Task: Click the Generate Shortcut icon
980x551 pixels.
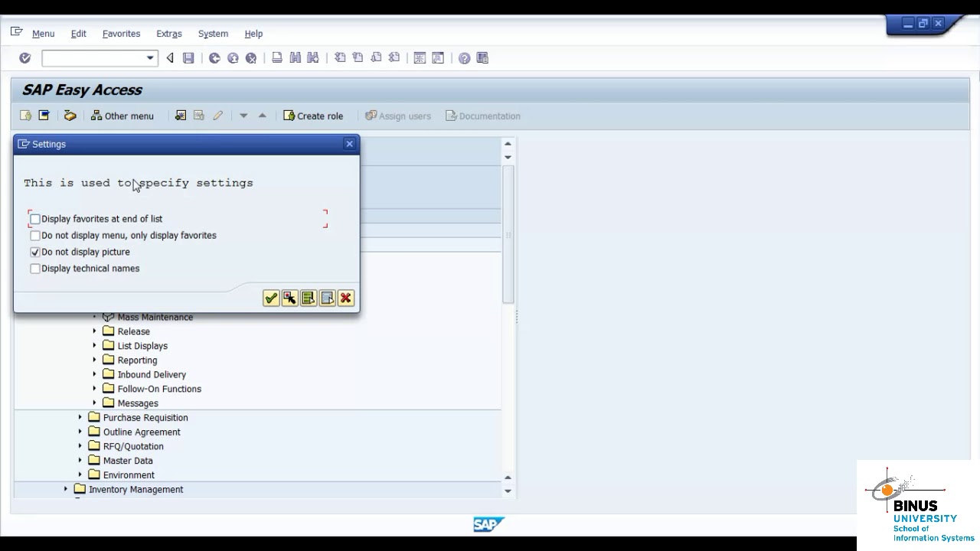Action: (x=438, y=58)
